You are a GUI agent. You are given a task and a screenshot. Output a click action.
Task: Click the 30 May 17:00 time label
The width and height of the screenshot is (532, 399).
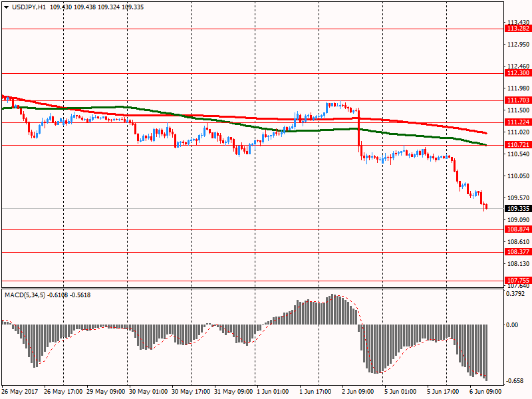tap(191, 392)
